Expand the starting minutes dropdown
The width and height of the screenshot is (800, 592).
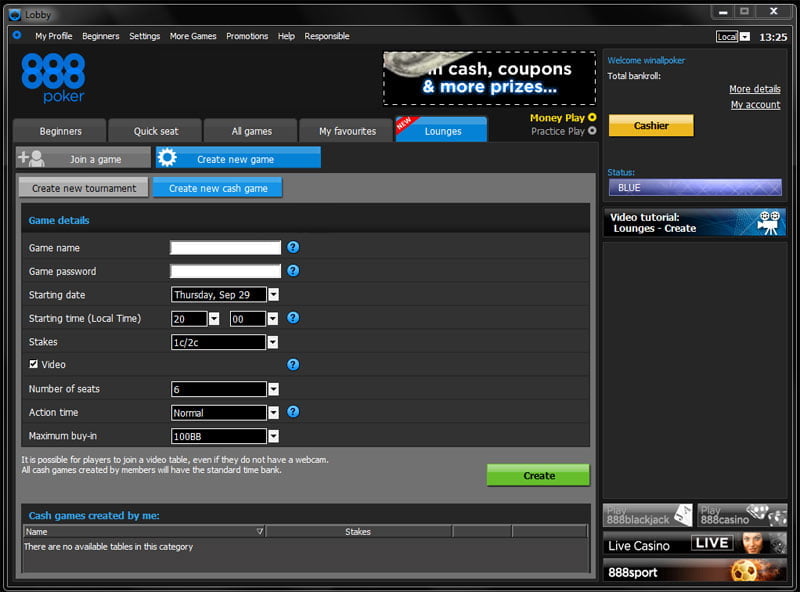coord(273,318)
